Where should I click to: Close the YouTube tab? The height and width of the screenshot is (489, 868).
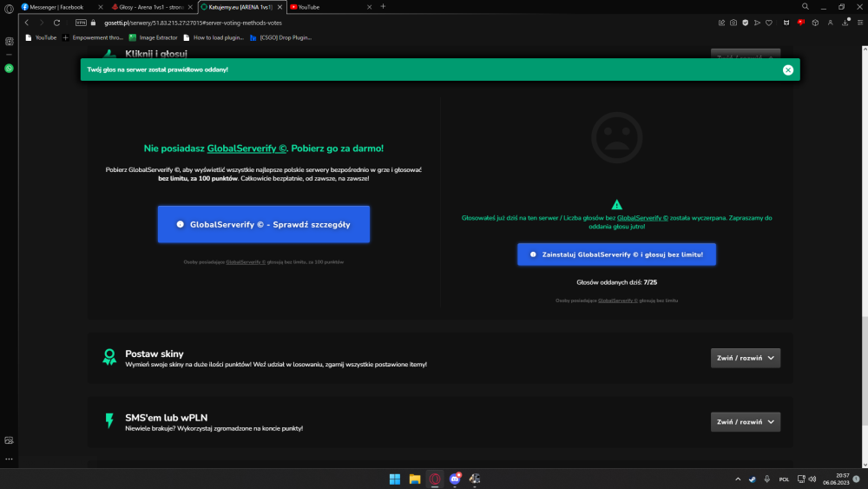369,7
